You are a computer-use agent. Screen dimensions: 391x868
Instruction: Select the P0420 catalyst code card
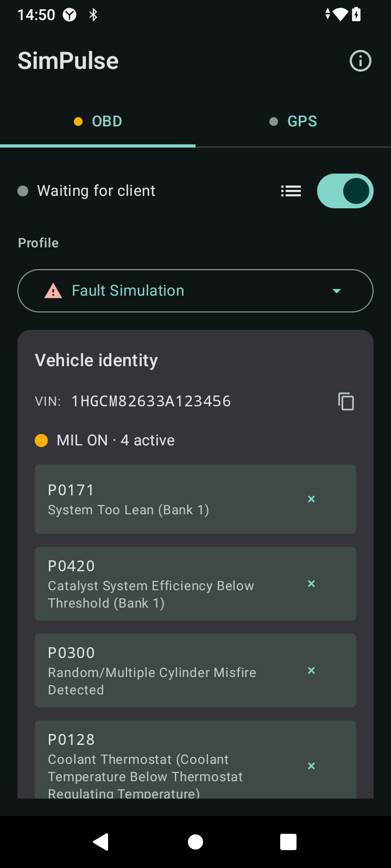pyautogui.click(x=195, y=584)
